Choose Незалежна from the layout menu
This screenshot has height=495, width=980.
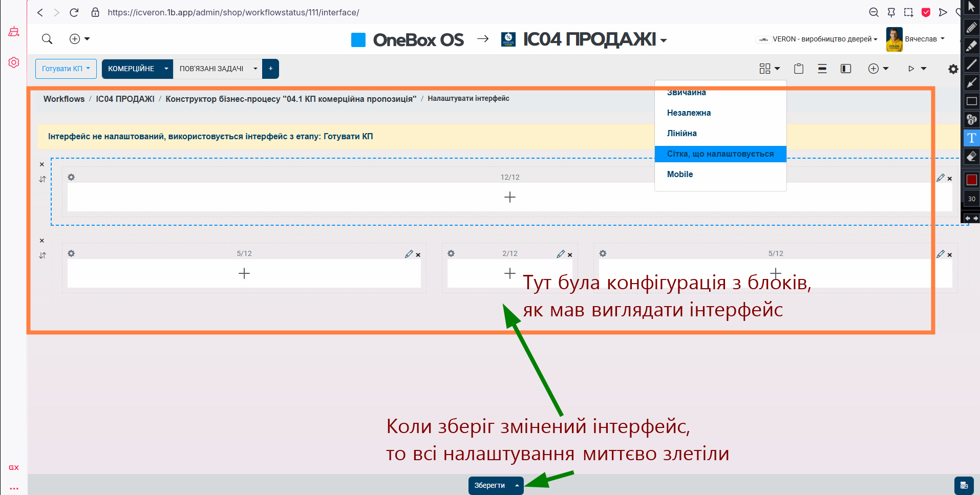689,113
